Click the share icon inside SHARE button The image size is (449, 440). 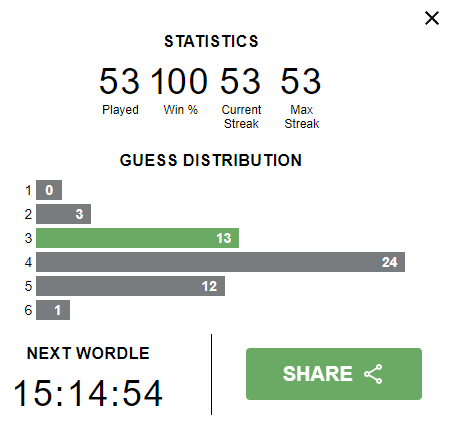pyautogui.click(x=373, y=374)
